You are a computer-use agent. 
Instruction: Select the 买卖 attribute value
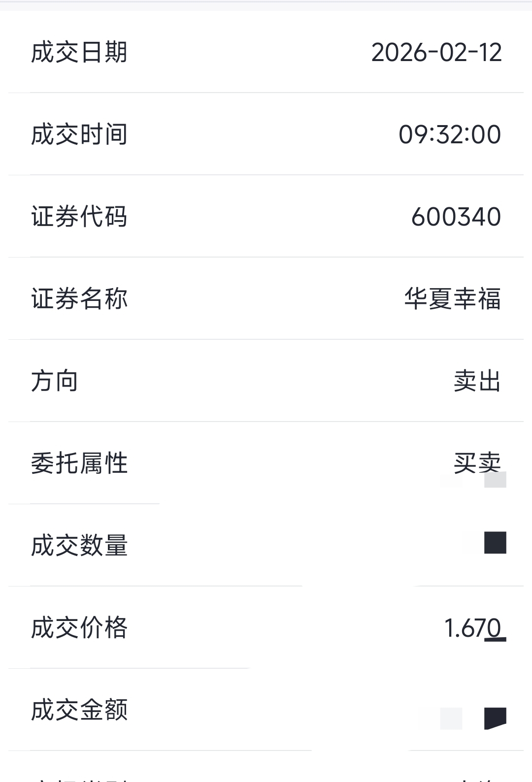tap(477, 463)
